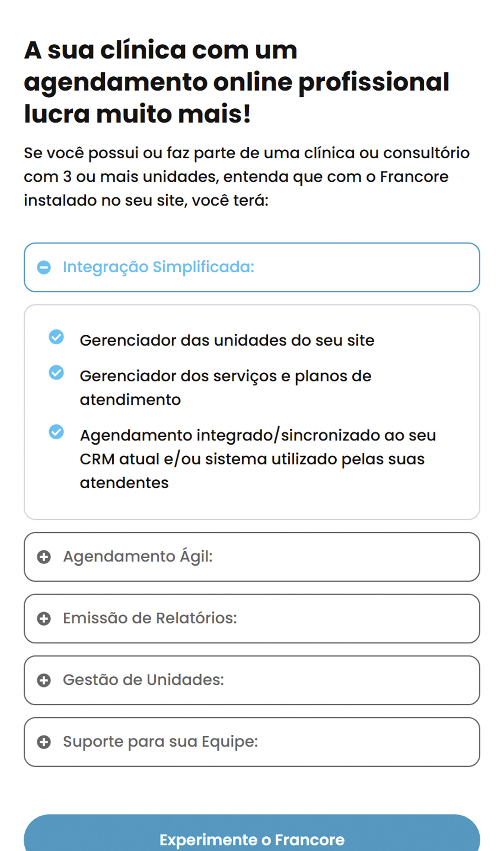Click the Gerenciador dos serviços e planos text
This screenshot has width=504, height=851.
point(225,388)
